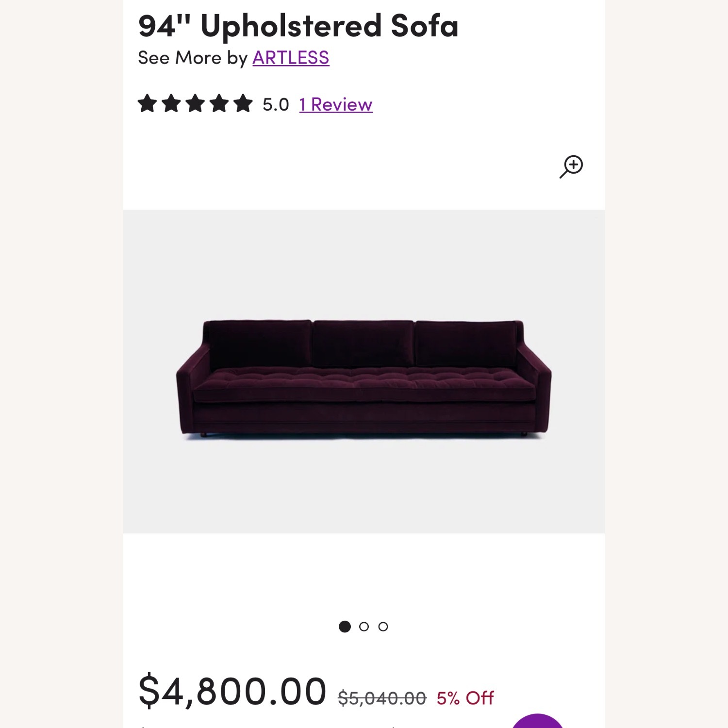Click the purple circular button at bottom
Image resolution: width=728 pixels, height=728 pixels.
tap(538, 722)
